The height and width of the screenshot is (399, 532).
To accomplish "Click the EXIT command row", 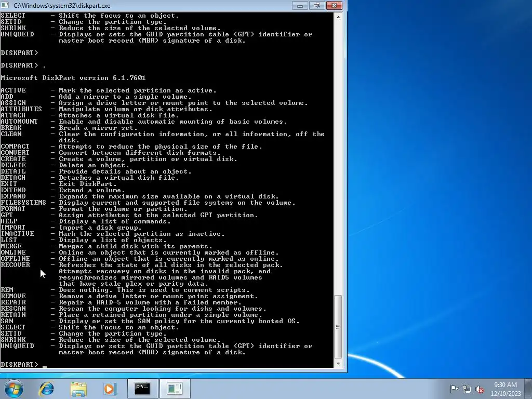I will click(x=59, y=184).
